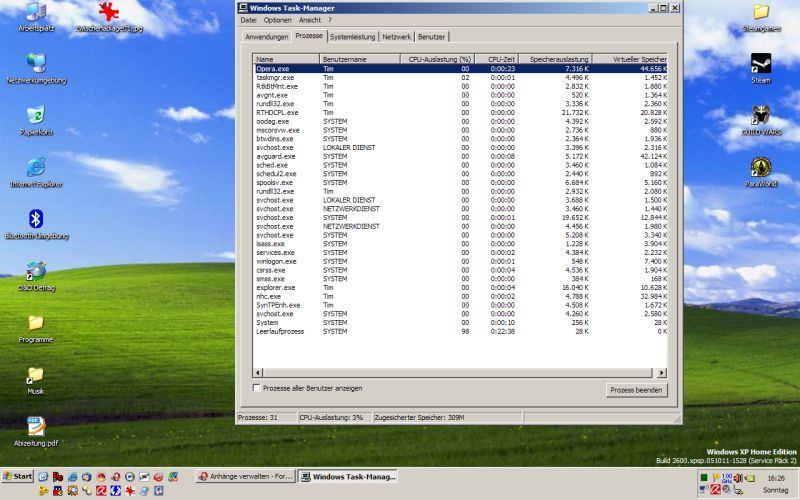Viewport: 800px width, 500px height.
Task: Click the Windows Media Player quick launch icon
Action: click(130, 477)
